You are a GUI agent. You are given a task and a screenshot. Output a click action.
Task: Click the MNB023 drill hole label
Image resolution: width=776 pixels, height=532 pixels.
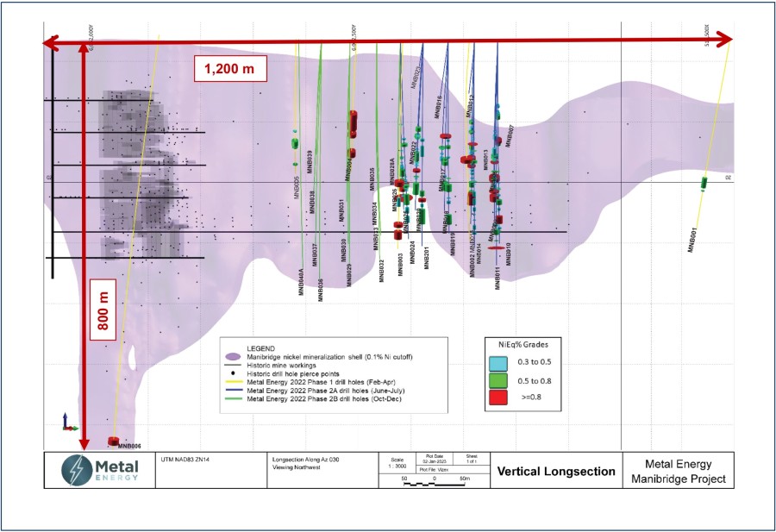coord(416,77)
